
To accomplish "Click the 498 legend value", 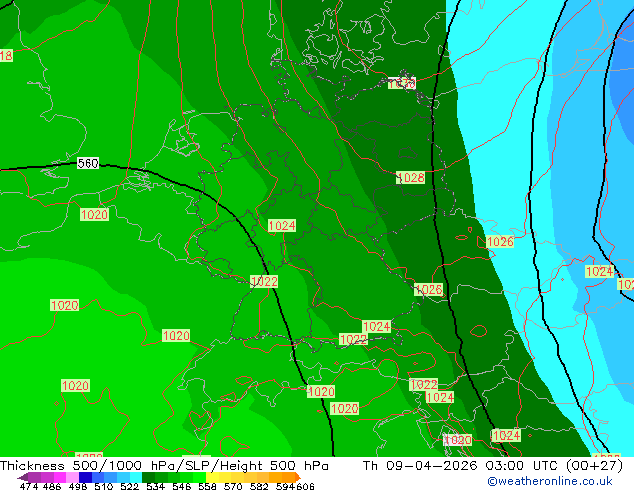I will [78, 486].
